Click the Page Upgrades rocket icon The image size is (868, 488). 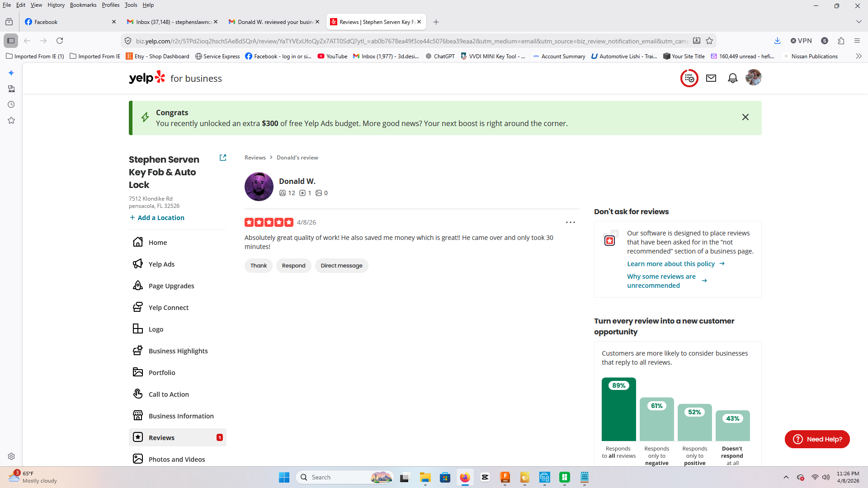pyautogui.click(x=138, y=286)
